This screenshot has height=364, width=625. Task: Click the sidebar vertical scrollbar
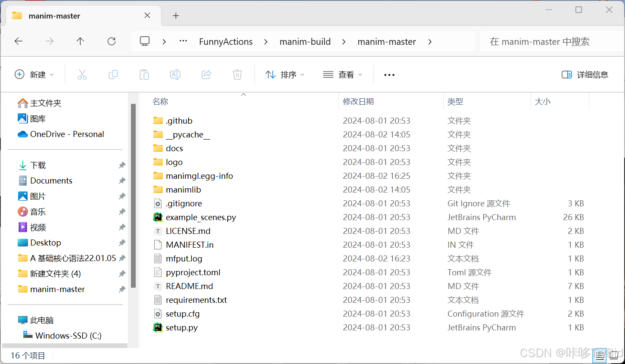coord(133,196)
